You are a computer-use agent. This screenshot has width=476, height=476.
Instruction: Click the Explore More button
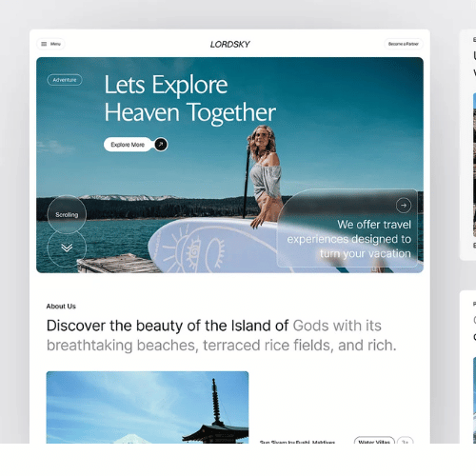128,145
